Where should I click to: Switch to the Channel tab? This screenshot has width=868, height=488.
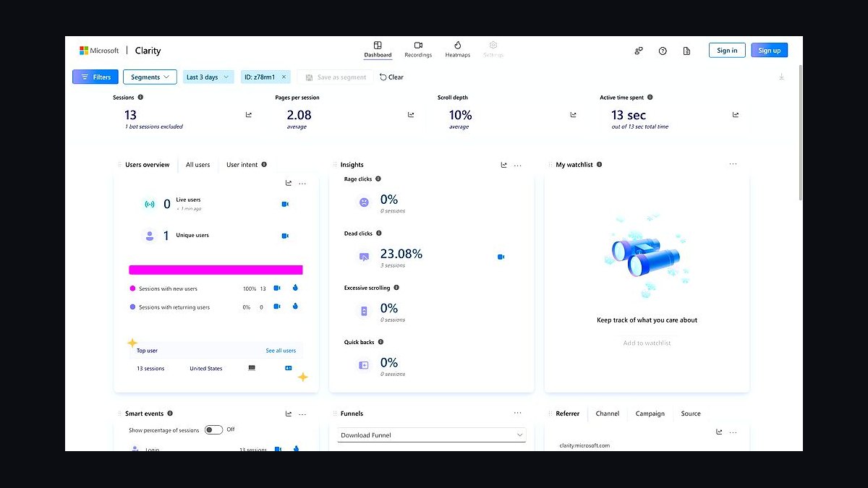point(608,414)
